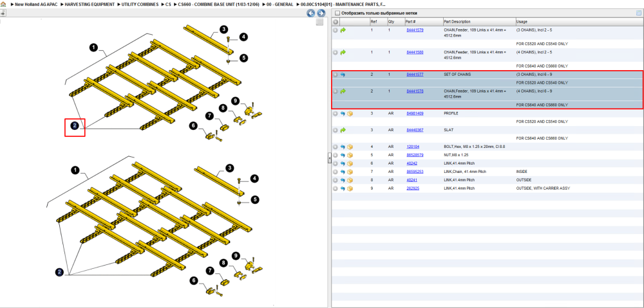Open the CS breadcrumb level
This screenshot has width=644, height=308.
coord(168,4)
